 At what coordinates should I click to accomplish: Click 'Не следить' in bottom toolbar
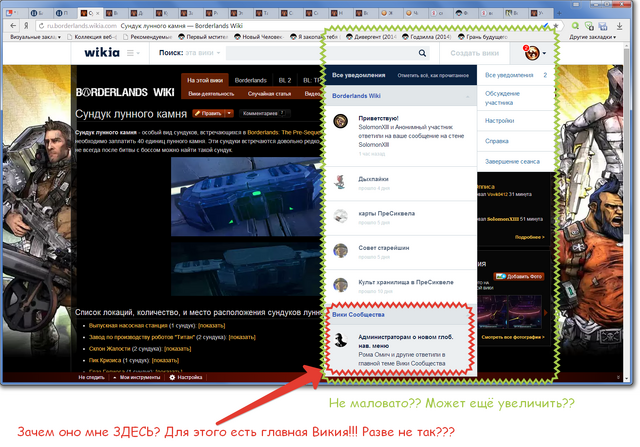pyautogui.click(x=91, y=378)
